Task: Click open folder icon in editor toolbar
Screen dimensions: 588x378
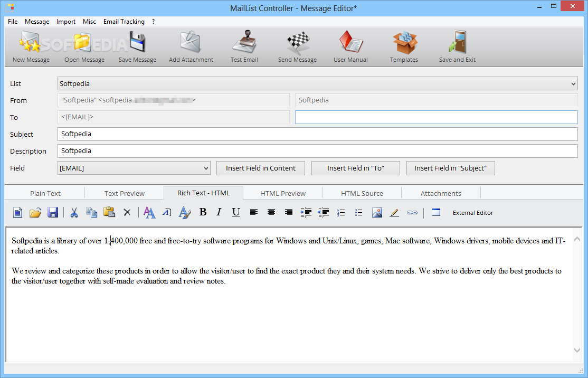Action: (35, 213)
